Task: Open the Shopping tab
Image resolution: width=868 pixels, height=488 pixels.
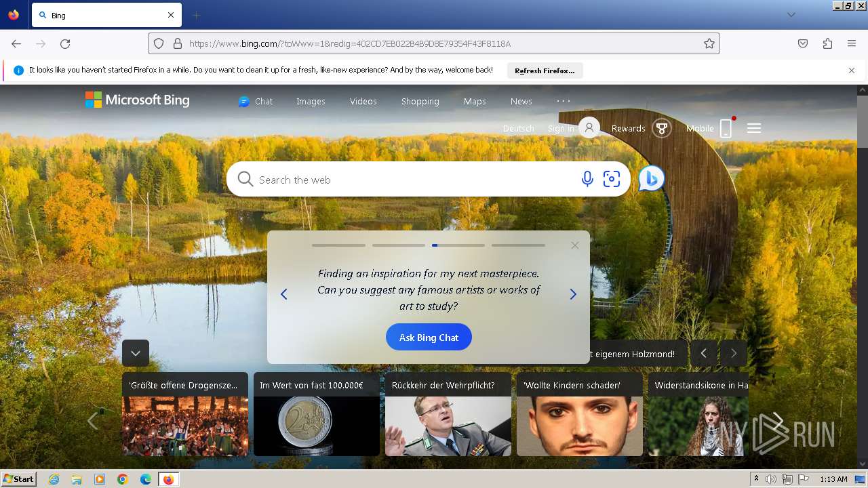Action: click(420, 101)
